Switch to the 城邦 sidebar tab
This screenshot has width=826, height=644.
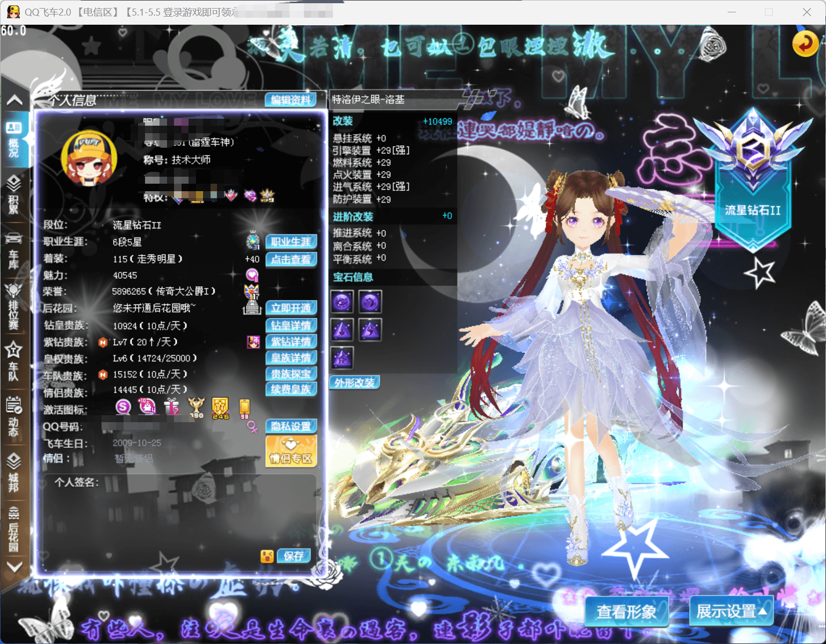pos(14,473)
